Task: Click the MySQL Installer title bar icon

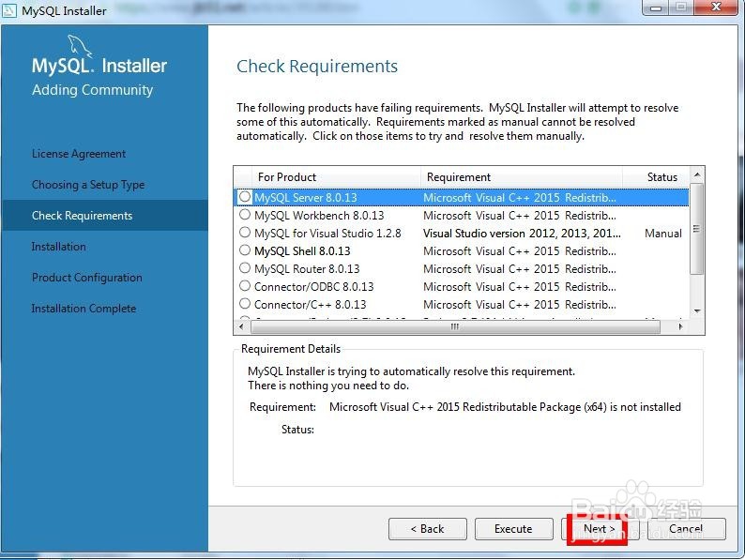Action: pos(9,10)
